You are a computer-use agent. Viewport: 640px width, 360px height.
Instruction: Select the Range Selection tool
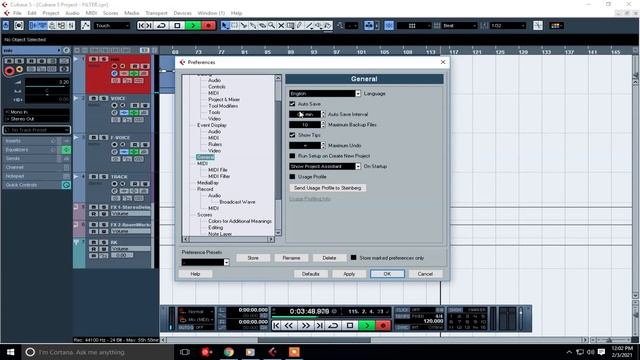tap(234, 26)
